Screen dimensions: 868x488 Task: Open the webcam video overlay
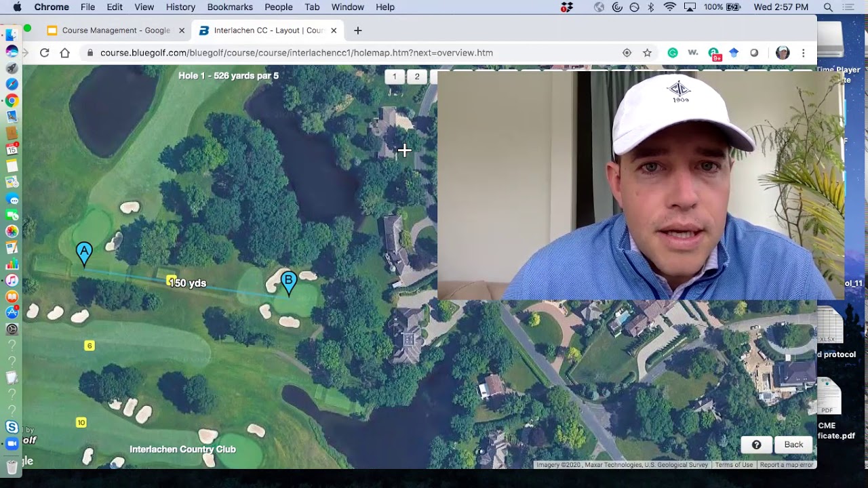pyautogui.click(x=640, y=185)
